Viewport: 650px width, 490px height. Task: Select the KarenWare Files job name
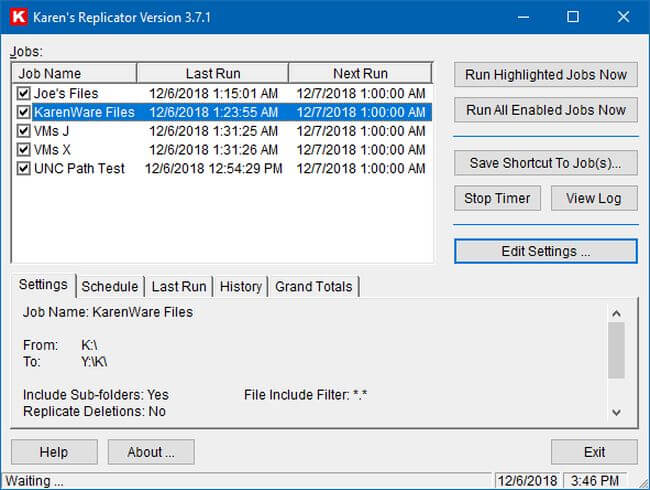click(84, 112)
